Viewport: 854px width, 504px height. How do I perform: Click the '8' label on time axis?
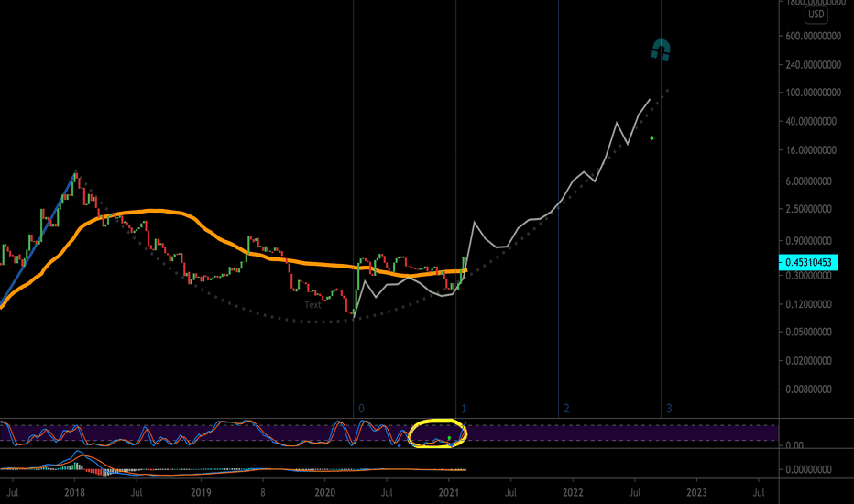coord(263,493)
